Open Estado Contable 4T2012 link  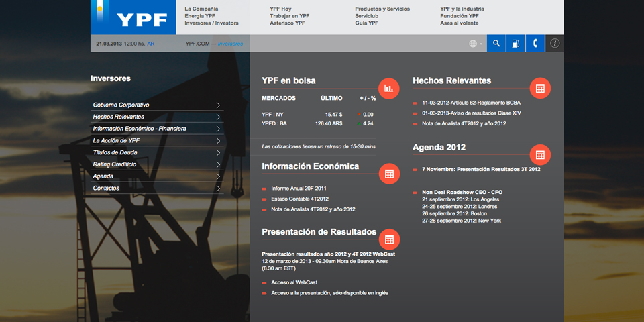tap(300, 199)
